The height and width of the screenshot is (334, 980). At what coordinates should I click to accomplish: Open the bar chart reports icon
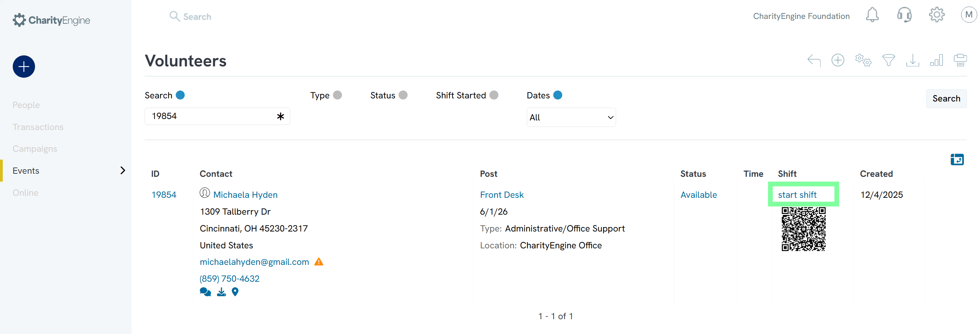[x=936, y=60]
